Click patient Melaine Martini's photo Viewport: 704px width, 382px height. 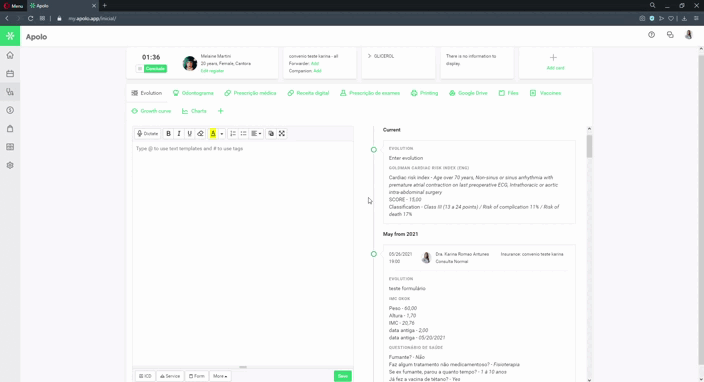pyautogui.click(x=190, y=63)
